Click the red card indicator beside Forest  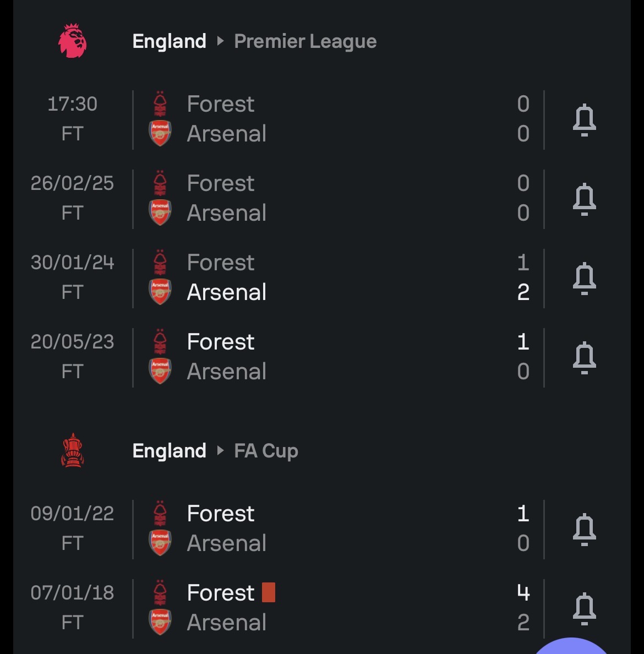pyautogui.click(x=269, y=592)
